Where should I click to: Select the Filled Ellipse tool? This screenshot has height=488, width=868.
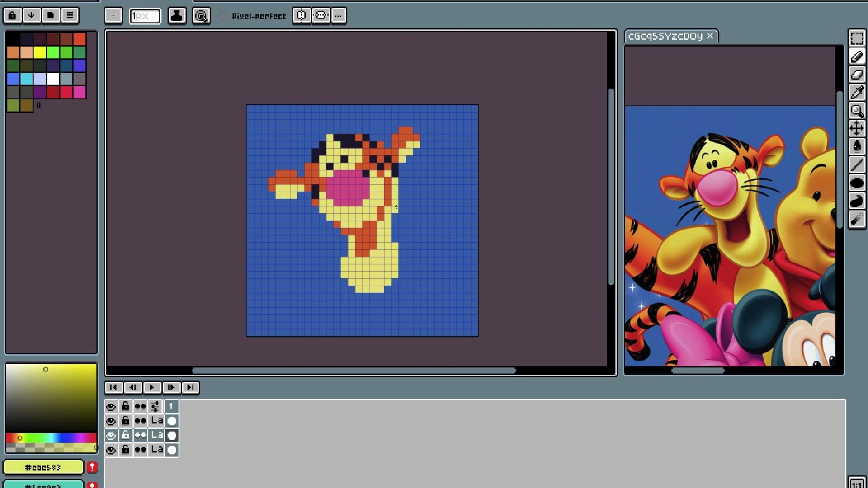[857, 183]
